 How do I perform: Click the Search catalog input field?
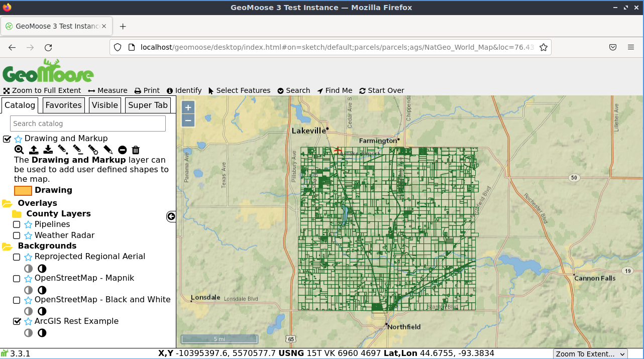tap(88, 124)
